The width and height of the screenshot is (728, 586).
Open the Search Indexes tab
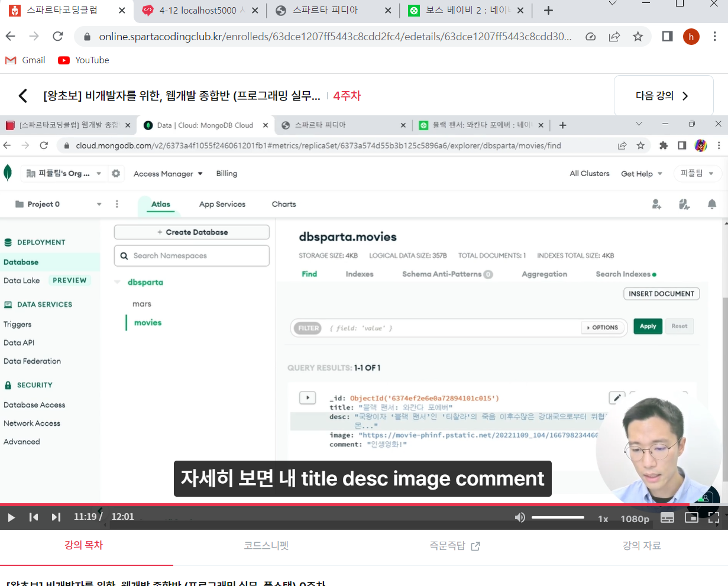(x=626, y=274)
